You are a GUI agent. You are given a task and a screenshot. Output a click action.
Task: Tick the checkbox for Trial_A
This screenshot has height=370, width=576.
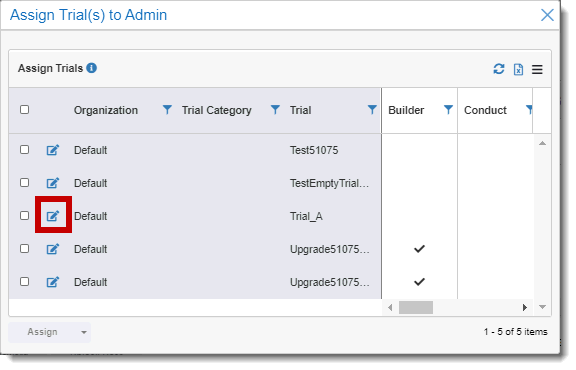click(25, 215)
